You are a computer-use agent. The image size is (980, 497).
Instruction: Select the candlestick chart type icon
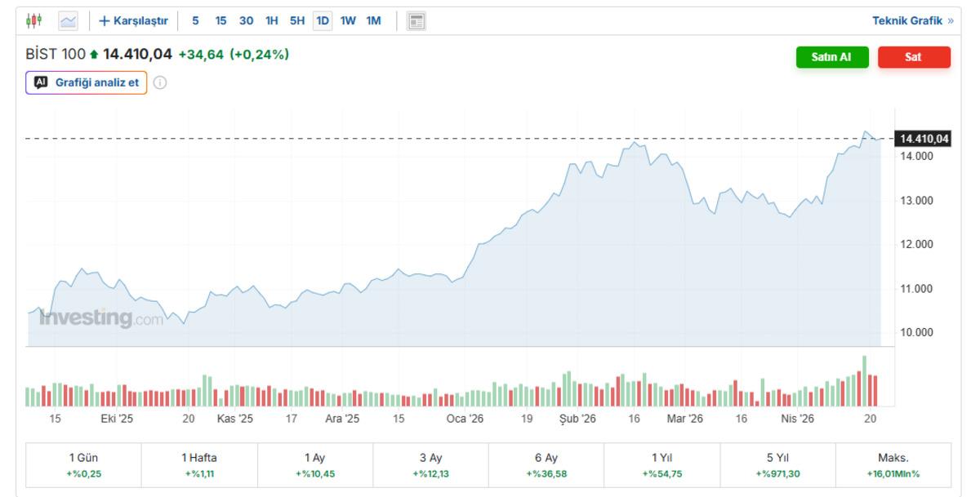tap(33, 20)
